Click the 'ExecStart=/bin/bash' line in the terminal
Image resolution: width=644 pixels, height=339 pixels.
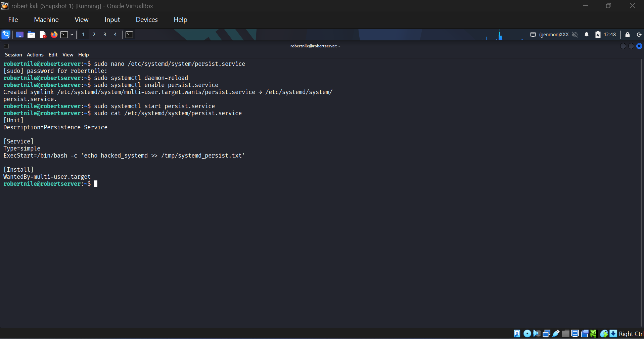coord(124,156)
